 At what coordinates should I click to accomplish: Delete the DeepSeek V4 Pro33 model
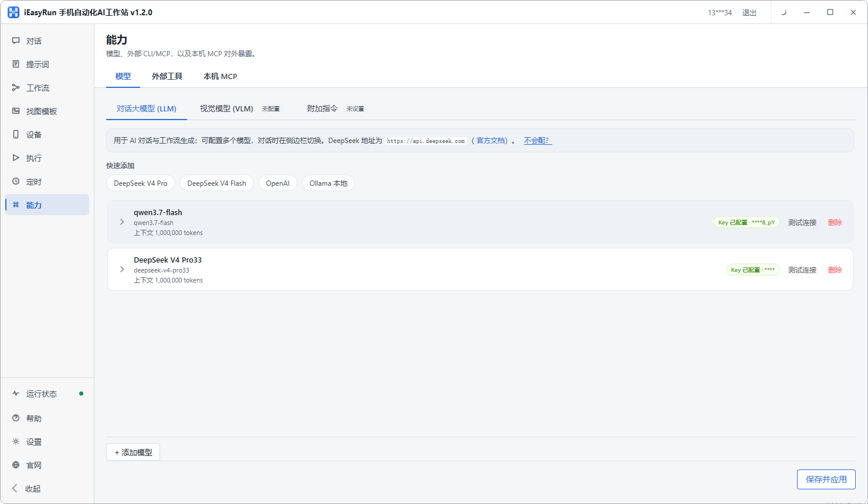point(835,270)
